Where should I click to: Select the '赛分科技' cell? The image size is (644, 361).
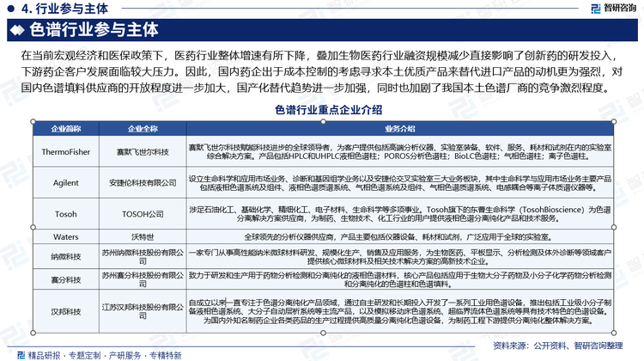pyautogui.click(x=66, y=279)
